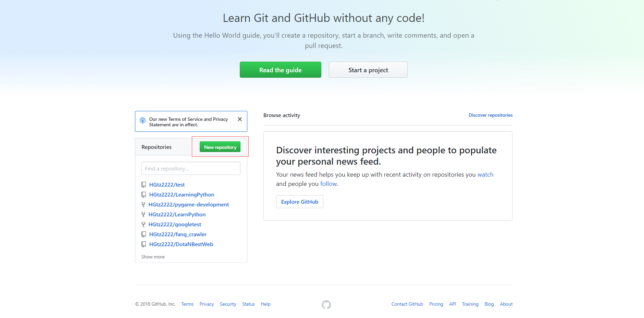Viewport: 644px width, 318px height.
Task: Open HGtz2222/googletest repository
Action: point(175,225)
